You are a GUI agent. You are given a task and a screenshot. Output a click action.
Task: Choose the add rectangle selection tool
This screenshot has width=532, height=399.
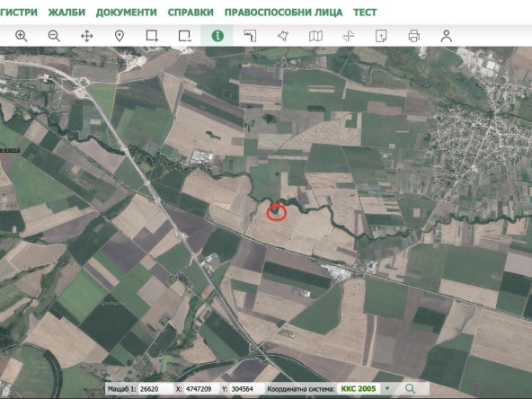tap(152, 36)
